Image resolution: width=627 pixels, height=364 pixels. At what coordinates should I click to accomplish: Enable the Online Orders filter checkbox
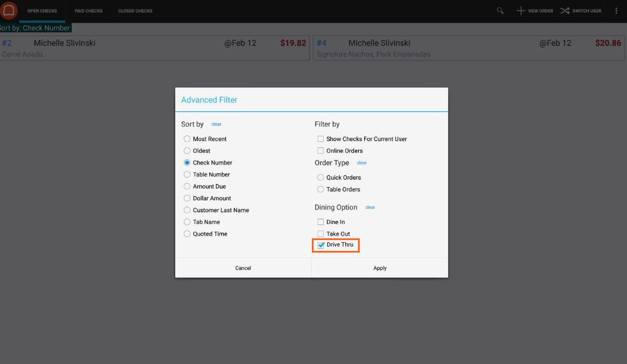pyautogui.click(x=321, y=151)
